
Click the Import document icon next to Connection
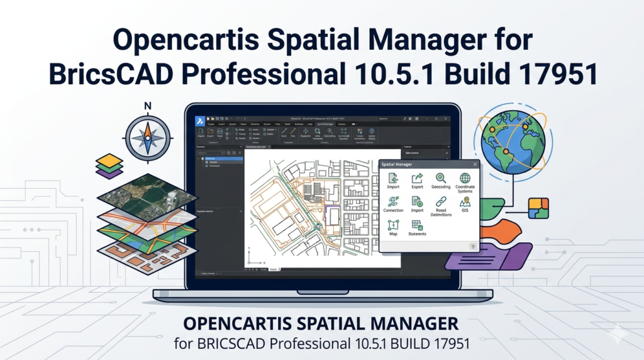[417, 202]
